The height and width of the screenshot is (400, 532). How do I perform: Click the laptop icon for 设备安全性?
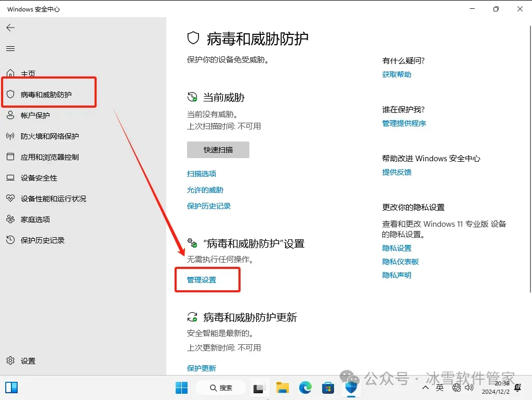[x=10, y=177]
